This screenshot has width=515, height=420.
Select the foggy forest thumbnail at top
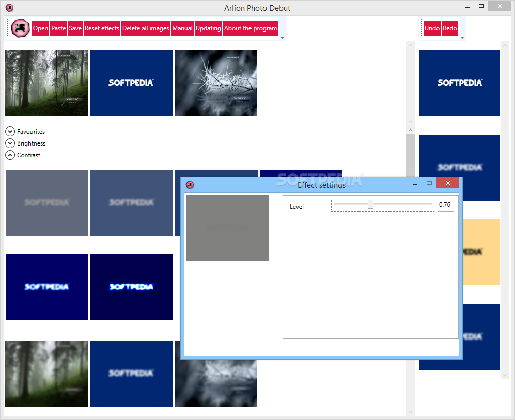46,83
